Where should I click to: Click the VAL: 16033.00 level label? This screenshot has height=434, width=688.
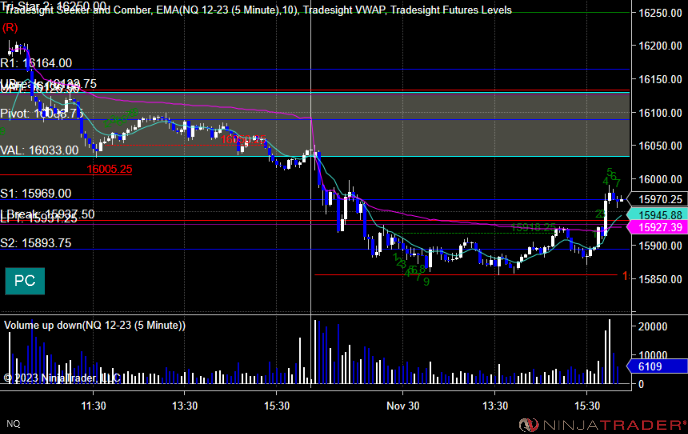click(39, 150)
